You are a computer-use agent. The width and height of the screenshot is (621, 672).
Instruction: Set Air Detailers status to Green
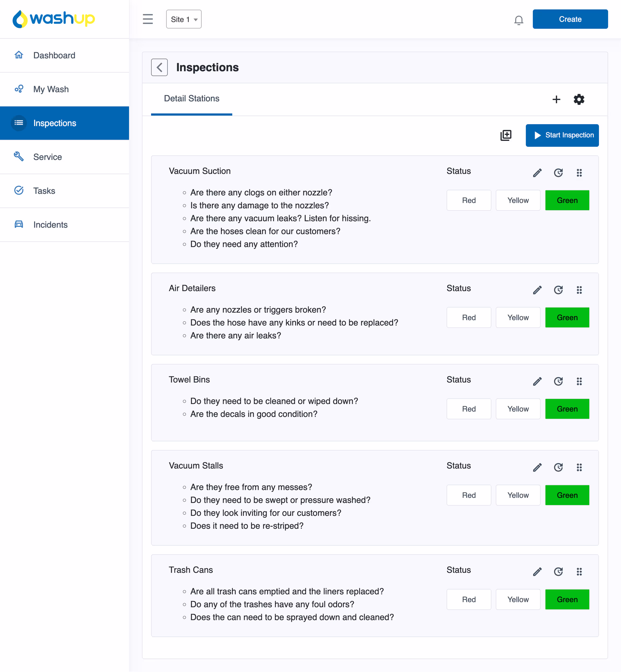click(567, 317)
